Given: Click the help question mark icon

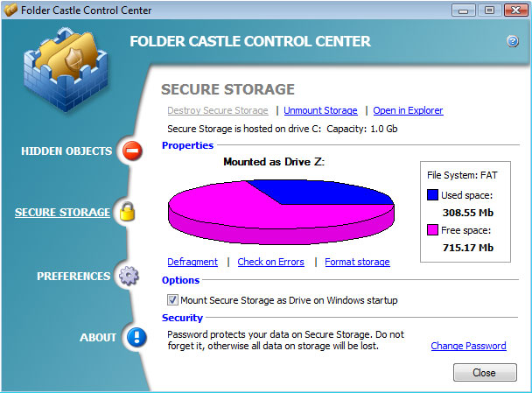Looking at the screenshot, I should tap(513, 41).
